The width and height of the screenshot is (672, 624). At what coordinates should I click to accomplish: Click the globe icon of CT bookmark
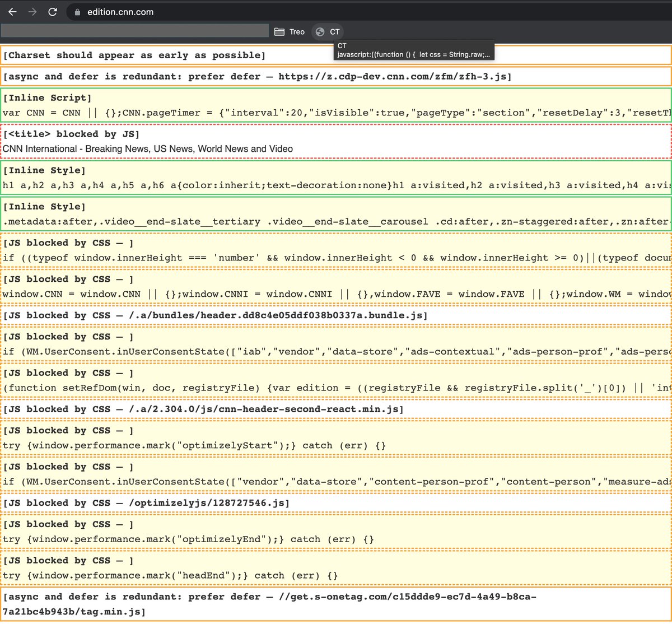pyautogui.click(x=320, y=32)
